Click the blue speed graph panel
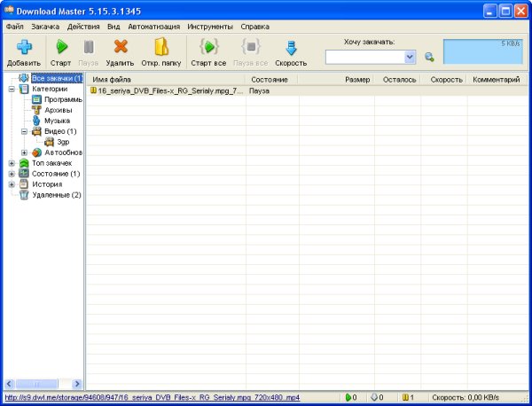Screen dimensions: 532x406 [483, 51]
